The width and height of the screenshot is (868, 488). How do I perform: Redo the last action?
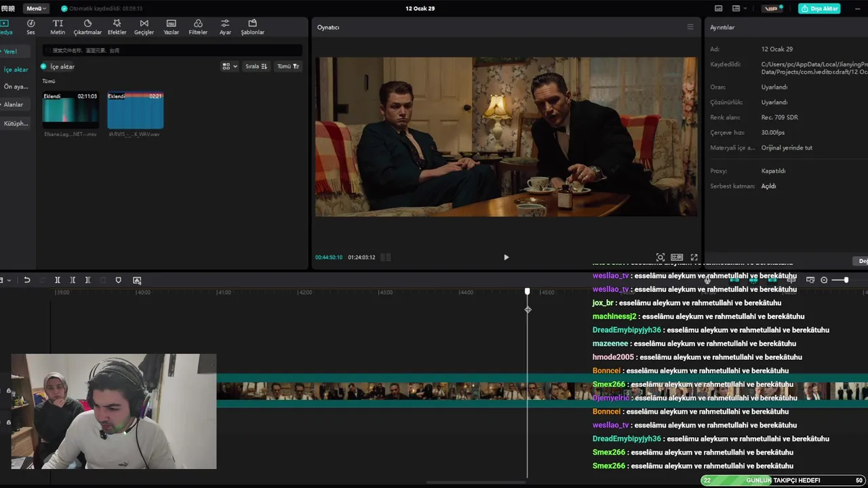(42, 280)
